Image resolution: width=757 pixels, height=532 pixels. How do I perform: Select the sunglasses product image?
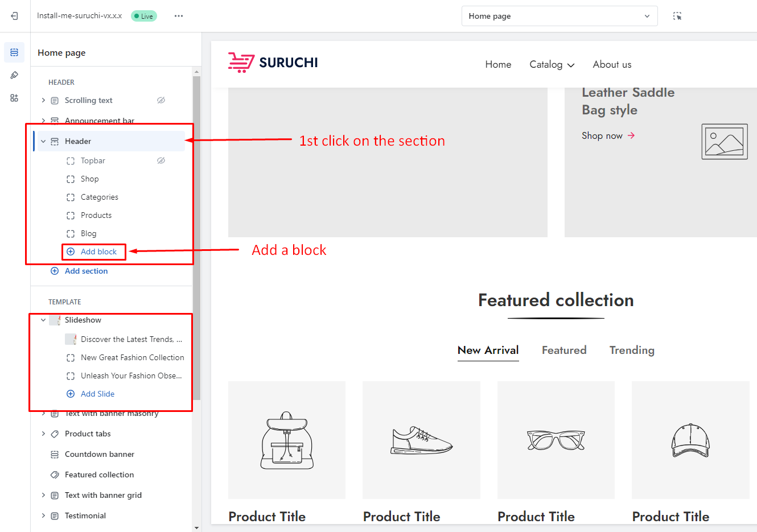(x=556, y=440)
